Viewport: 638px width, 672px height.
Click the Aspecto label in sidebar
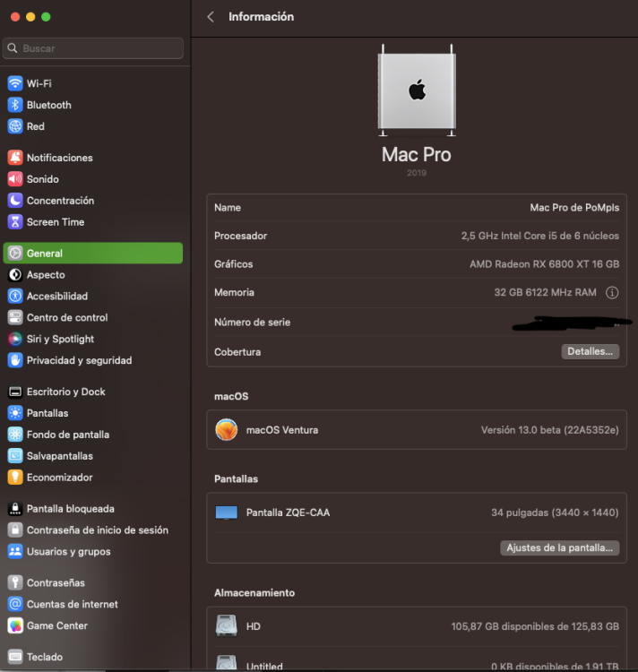click(46, 274)
